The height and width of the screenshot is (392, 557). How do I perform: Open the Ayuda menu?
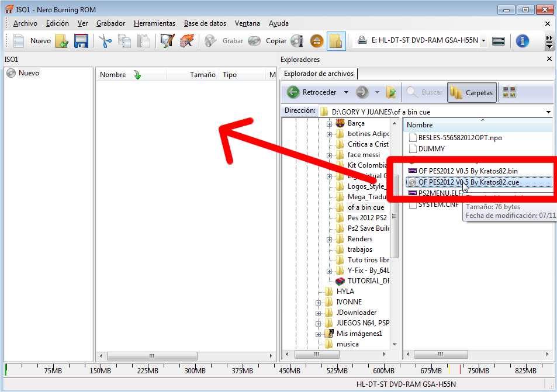coord(278,23)
